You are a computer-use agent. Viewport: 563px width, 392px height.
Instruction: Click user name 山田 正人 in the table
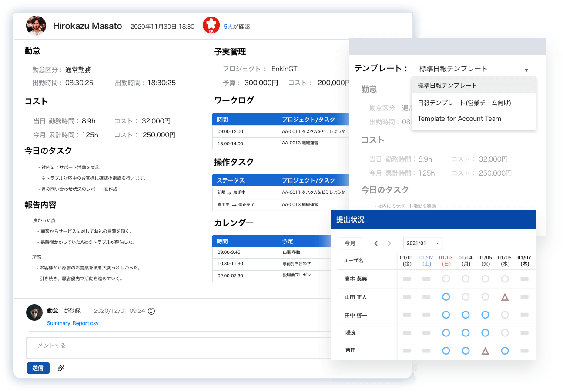tap(355, 297)
